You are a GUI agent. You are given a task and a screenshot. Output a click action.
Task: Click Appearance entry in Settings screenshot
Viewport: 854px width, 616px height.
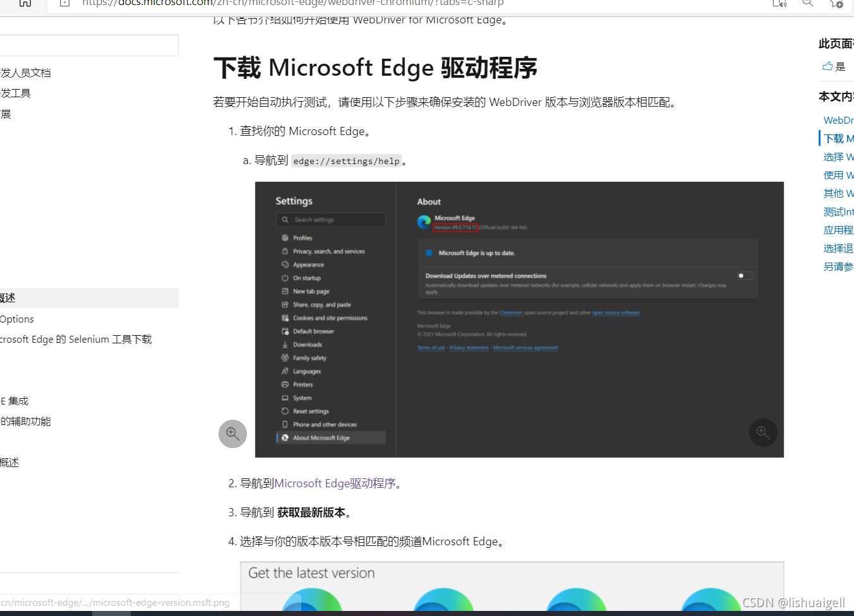coord(308,264)
